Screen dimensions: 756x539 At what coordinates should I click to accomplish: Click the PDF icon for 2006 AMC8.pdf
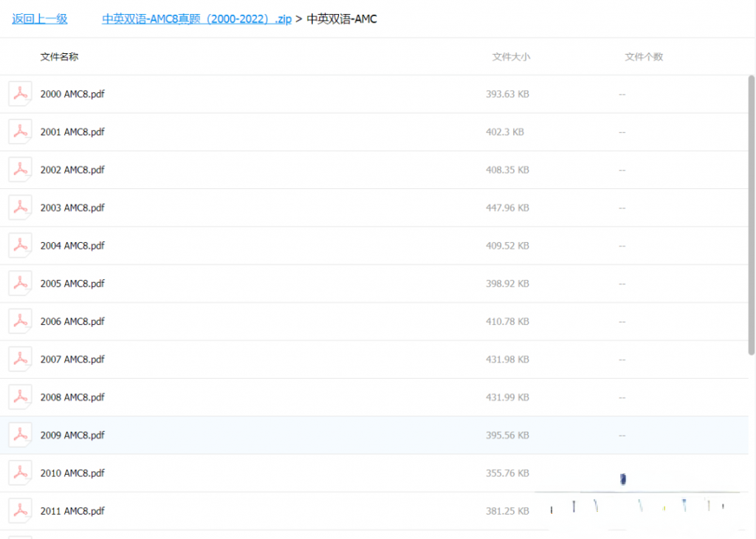(x=20, y=321)
